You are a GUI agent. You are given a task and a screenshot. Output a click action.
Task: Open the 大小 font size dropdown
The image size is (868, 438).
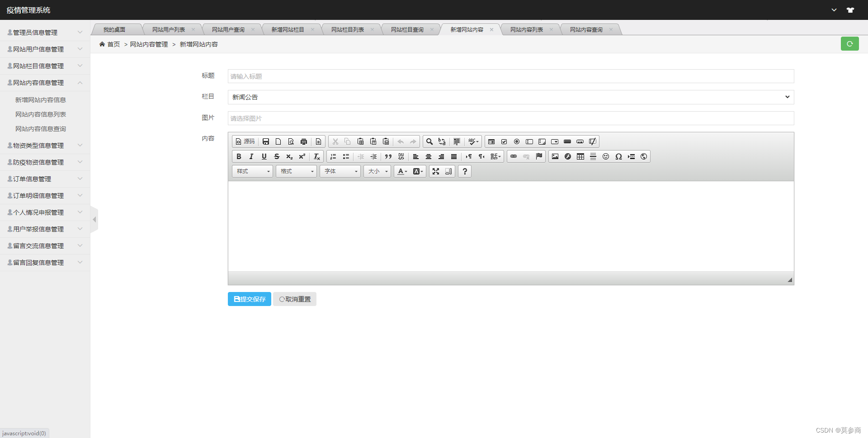377,171
